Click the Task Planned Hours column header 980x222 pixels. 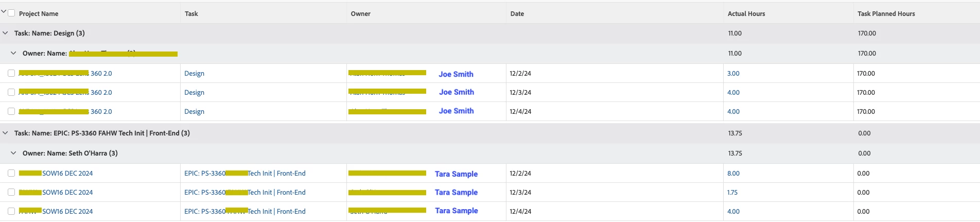point(886,14)
